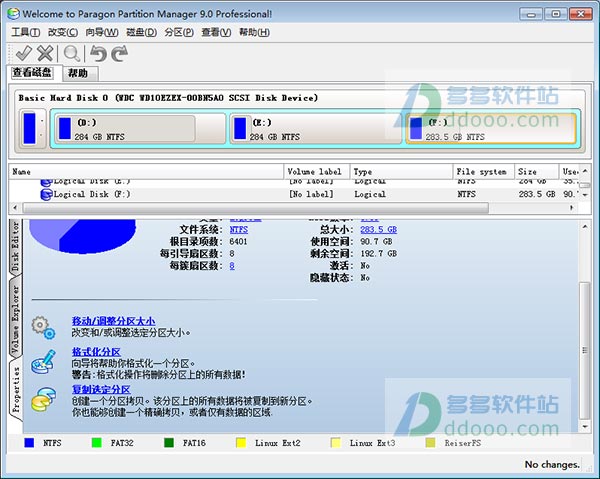
Task: Sort by the File system column header
Action: click(x=484, y=171)
